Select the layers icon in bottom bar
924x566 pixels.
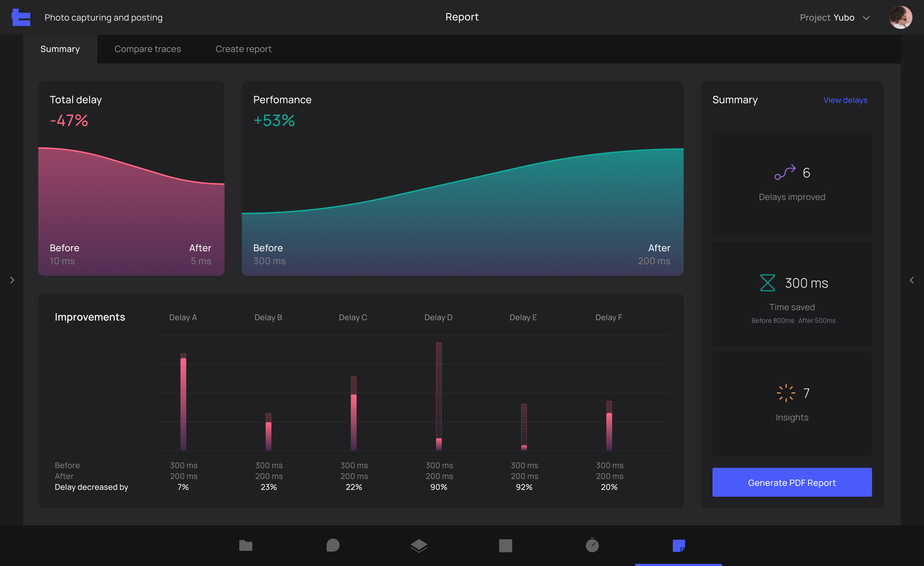click(x=419, y=545)
